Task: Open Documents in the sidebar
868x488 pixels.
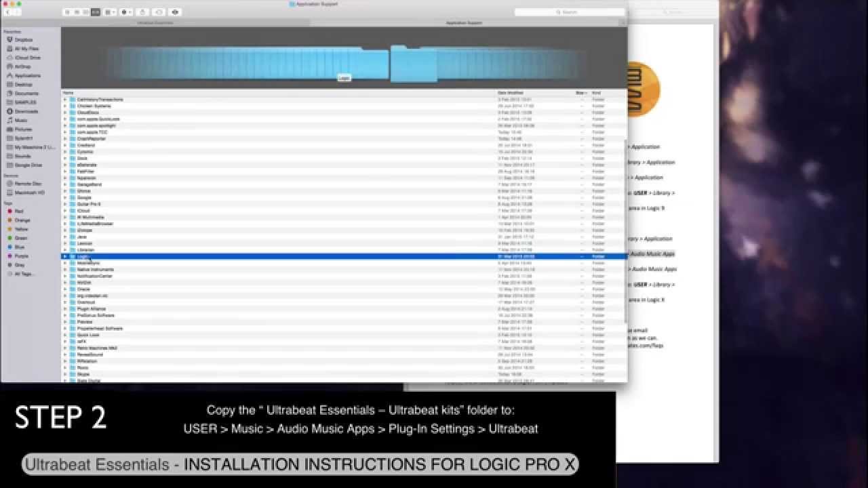Action: tap(26, 94)
